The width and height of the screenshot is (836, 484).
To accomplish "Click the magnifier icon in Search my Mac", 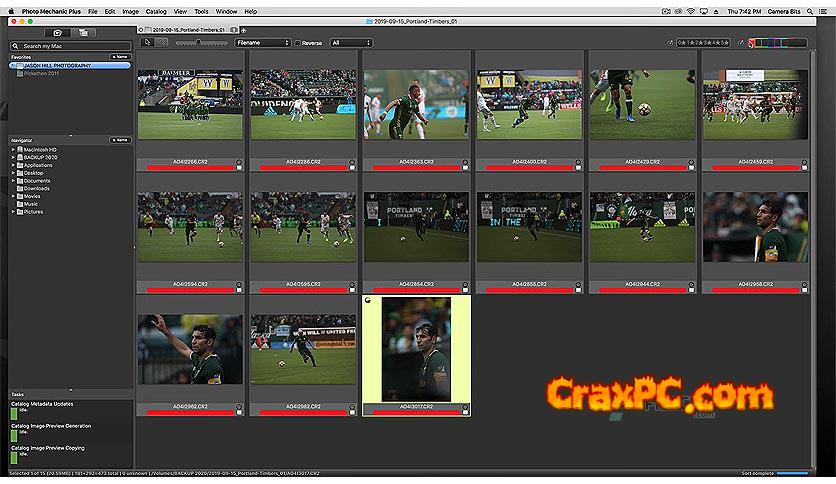I will pyautogui.click(x=18, y=46).
